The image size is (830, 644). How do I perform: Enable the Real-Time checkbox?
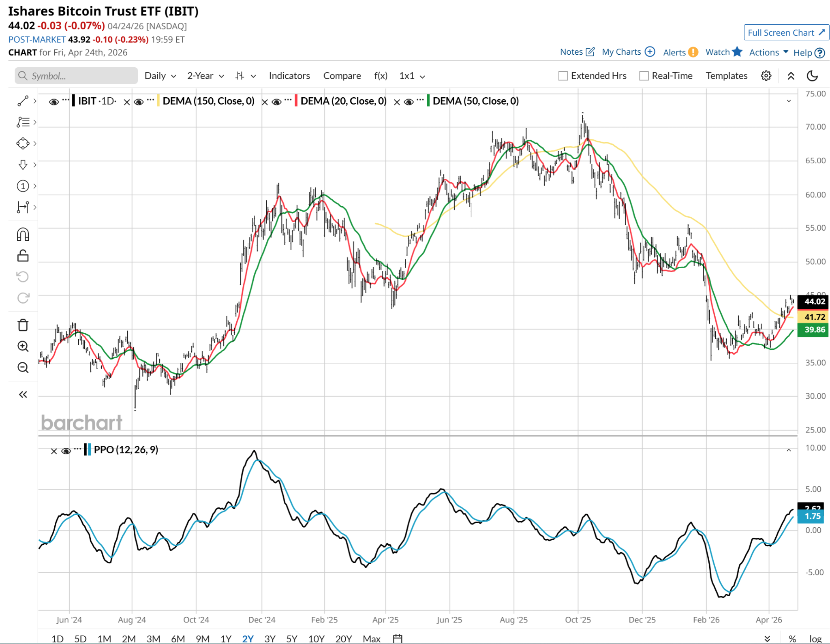[644, 76]
